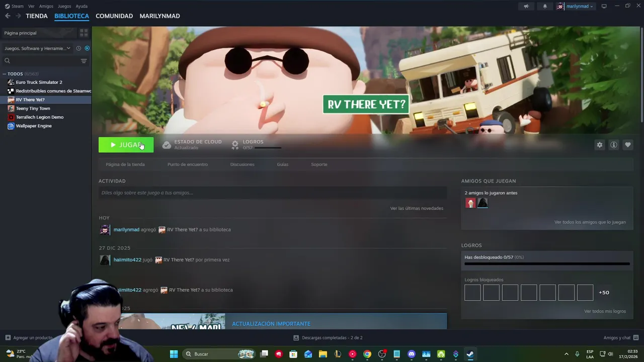644x362 pixels.
Task: Click the recent-activity clock sort icon
Action: click(x=78, y=48)
